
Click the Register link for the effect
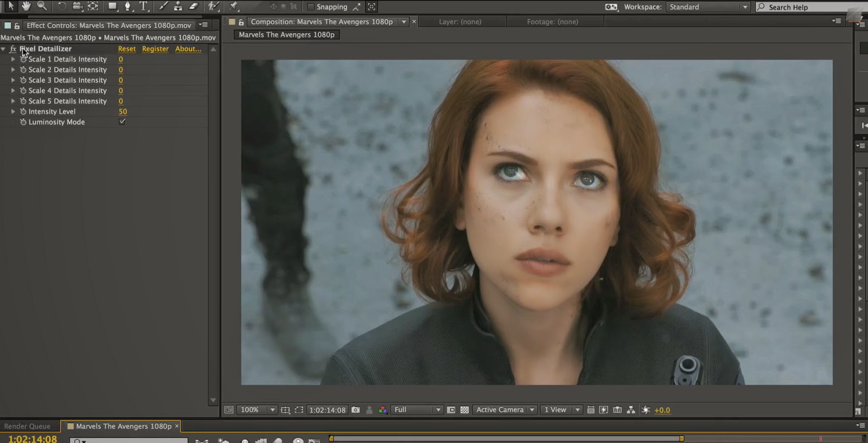(155, 49)
